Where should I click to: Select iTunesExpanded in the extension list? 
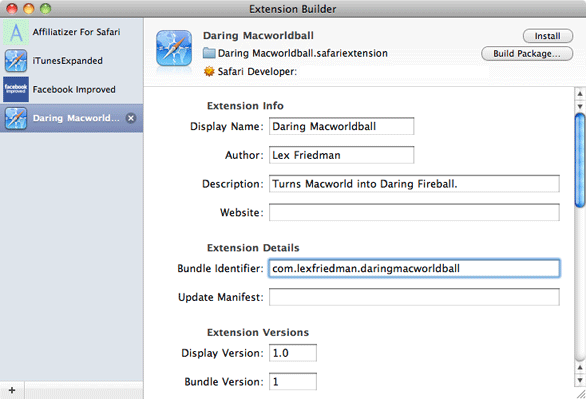71,61
